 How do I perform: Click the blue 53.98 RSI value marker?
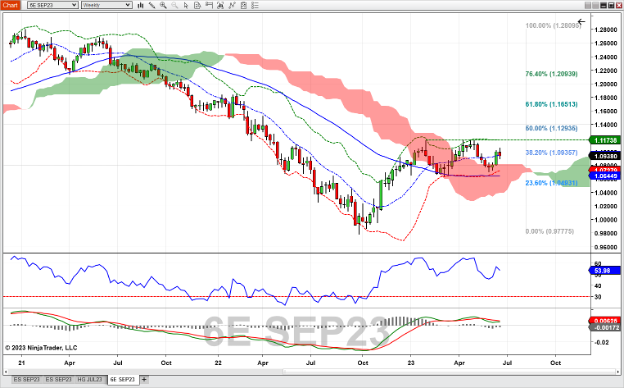[x=604, y=271]
